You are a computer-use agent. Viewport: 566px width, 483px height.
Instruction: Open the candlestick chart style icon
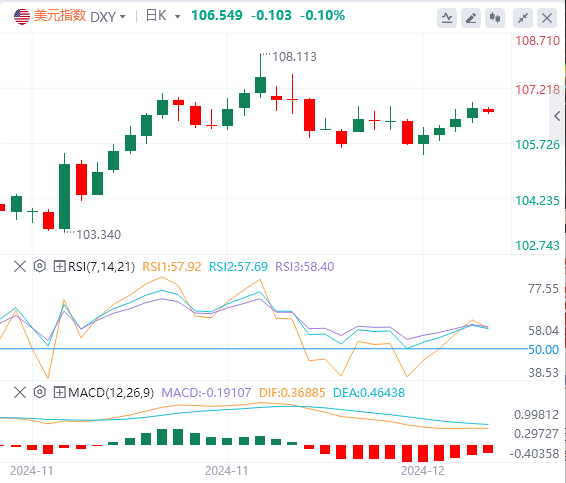point(495,18)
